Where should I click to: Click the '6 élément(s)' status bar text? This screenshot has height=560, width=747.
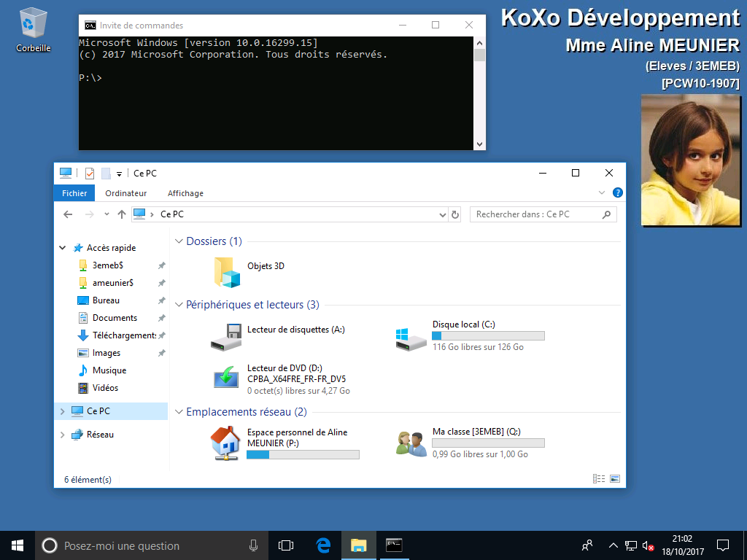click(88, 480)
